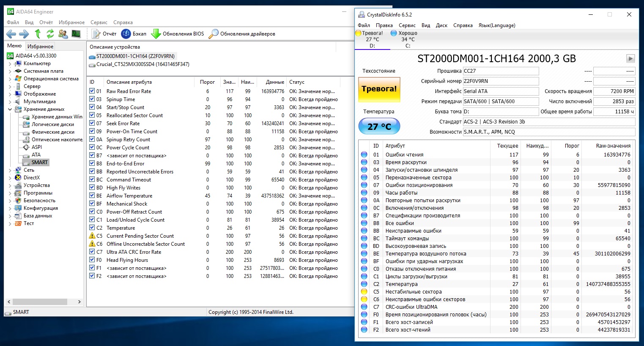Viewport: 644px width, 346px height.
Task: Click the yellow status dot for Неисправимые ошибки секторов
Action: [x=364, y=299]
